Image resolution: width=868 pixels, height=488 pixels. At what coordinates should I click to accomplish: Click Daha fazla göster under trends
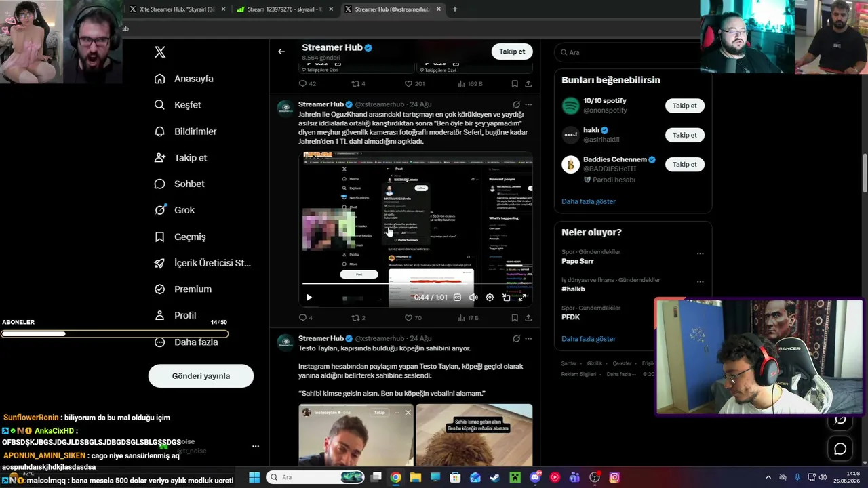tap(589, 339)
